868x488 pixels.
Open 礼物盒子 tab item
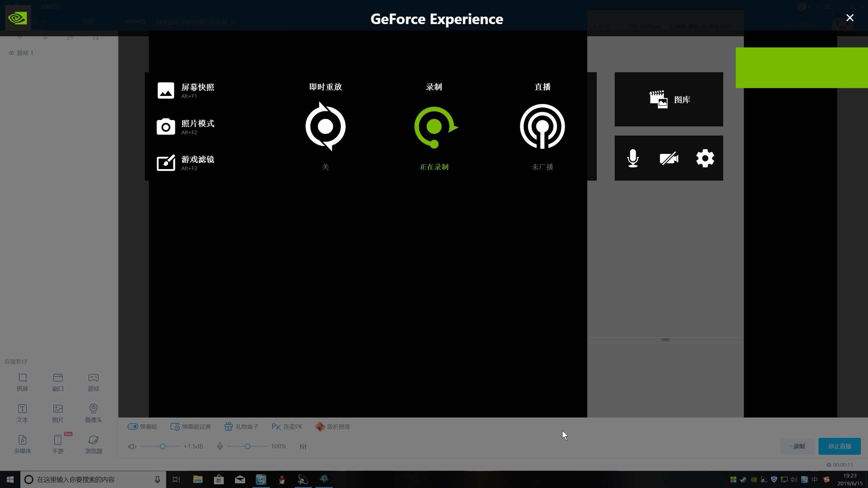coord(241,427)
